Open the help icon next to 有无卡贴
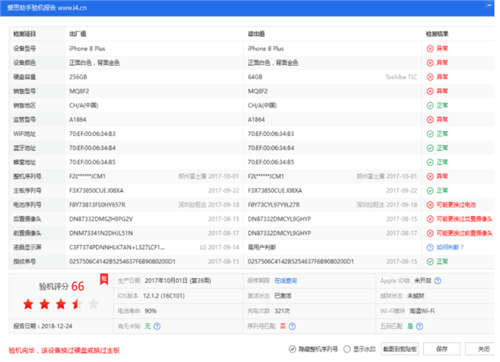Image resolution: width=500 pixels, height=362 pixels. (157, 326)
